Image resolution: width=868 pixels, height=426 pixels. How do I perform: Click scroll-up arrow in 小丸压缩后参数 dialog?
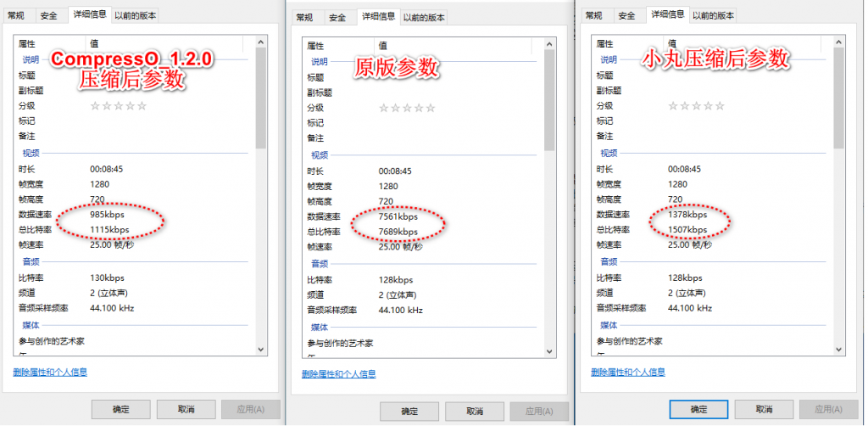pos(838,42)
